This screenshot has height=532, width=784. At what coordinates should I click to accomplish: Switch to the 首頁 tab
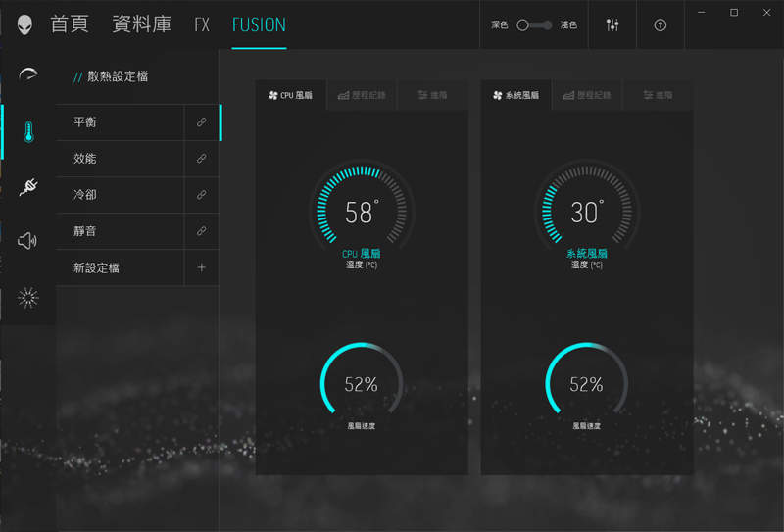(x=70, y=24)
